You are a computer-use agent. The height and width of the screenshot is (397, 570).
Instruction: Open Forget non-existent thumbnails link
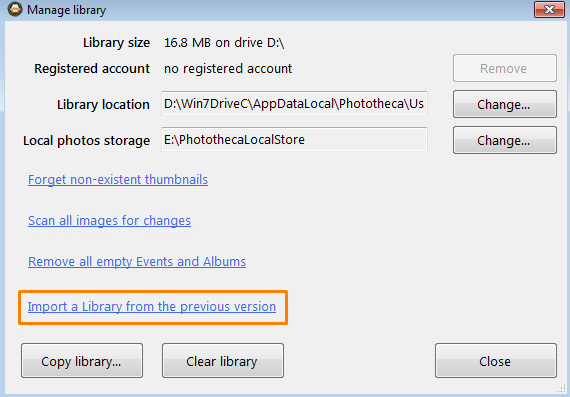(118, 180)
